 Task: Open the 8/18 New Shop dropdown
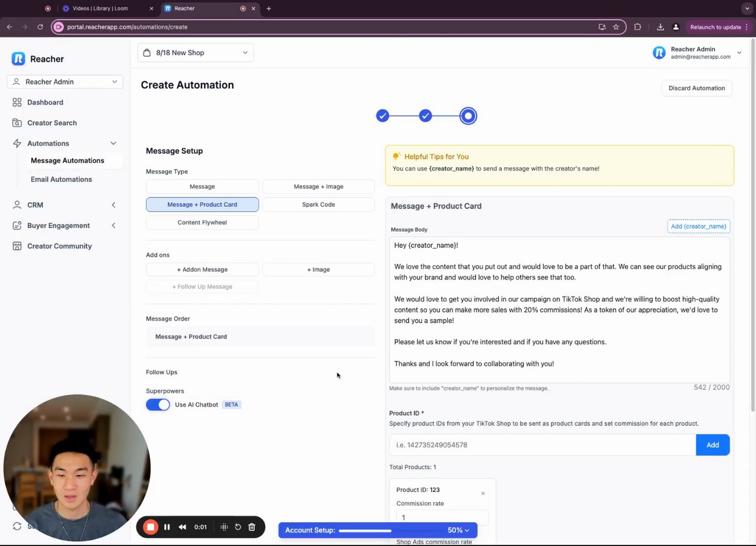click(x=195, y=53)
